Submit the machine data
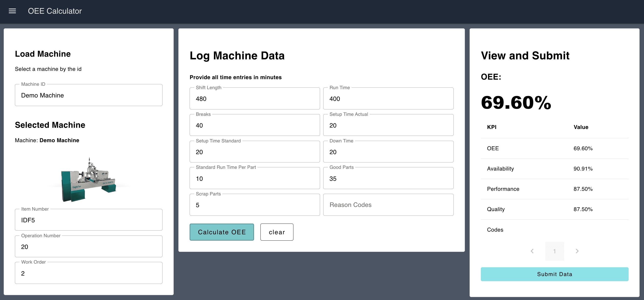Viewport: 644px width, 300px height. click(x=555, y=274)
